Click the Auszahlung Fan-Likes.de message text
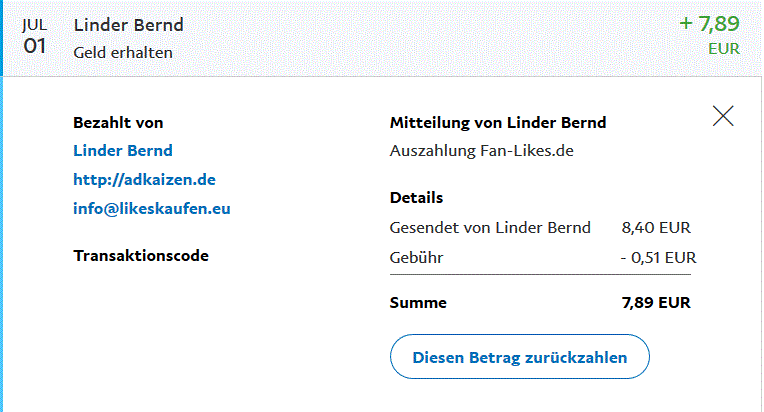The height and width of the screenshot is (412, 764). coord(482,152)
